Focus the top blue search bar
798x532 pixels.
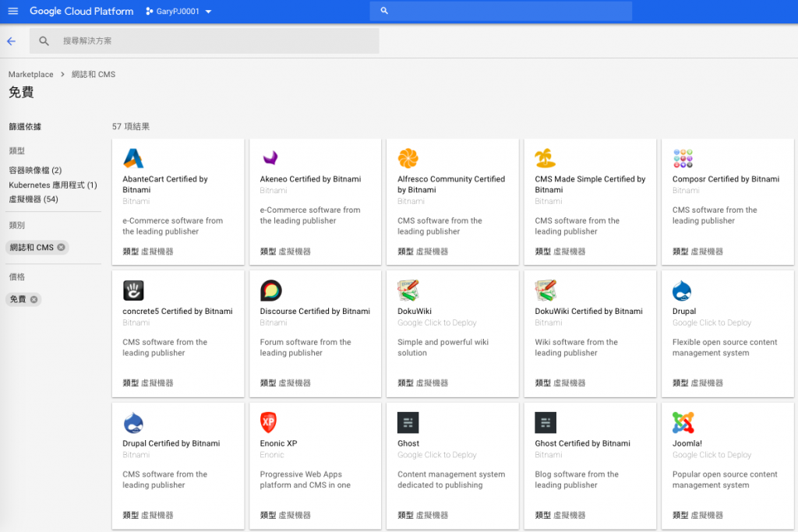(x=501, y=11)
